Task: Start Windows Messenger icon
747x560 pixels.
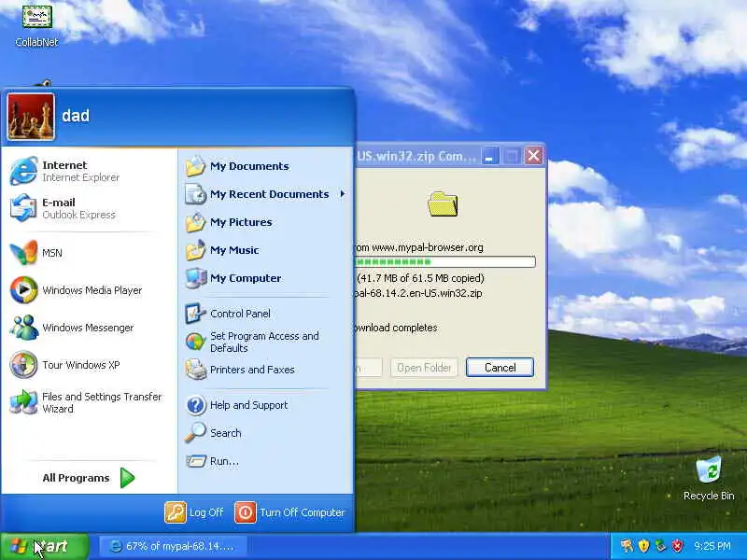Action: pyautogui.click(x=23, y=328)
